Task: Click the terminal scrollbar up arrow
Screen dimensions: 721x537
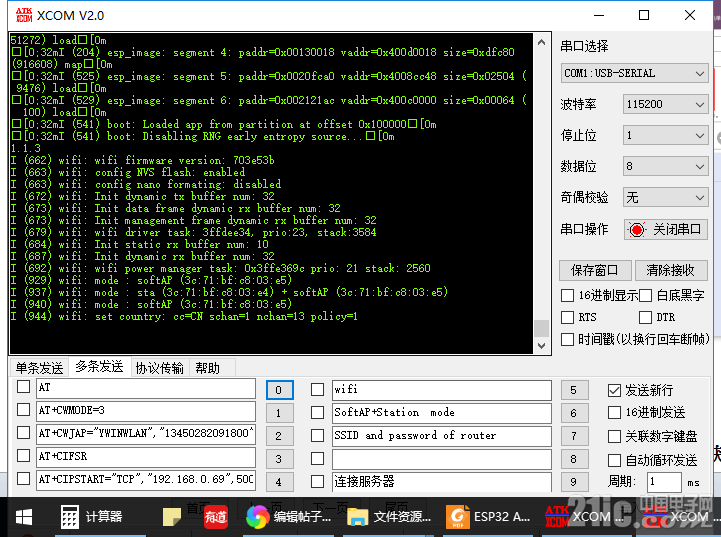Action: (542, 42)
